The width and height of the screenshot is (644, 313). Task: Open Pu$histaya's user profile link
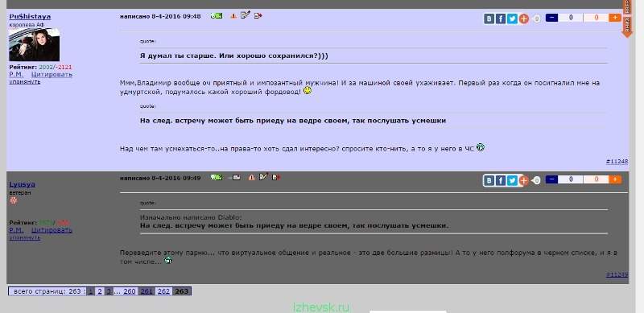[30, 16]
